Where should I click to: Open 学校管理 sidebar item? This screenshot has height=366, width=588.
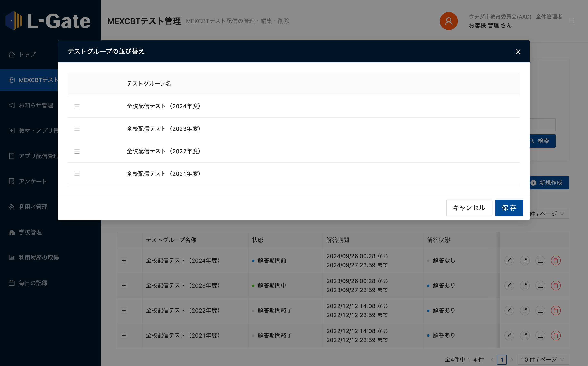point(50,232)
